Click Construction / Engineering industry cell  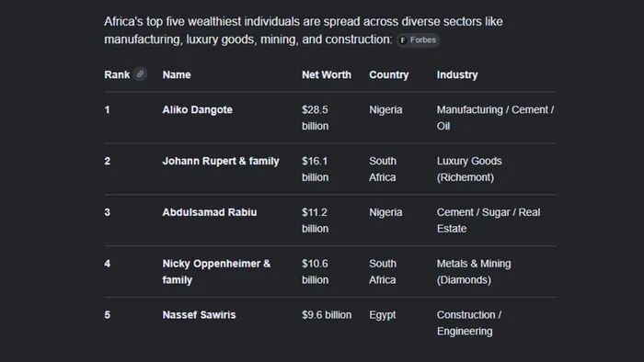(469, 322)
